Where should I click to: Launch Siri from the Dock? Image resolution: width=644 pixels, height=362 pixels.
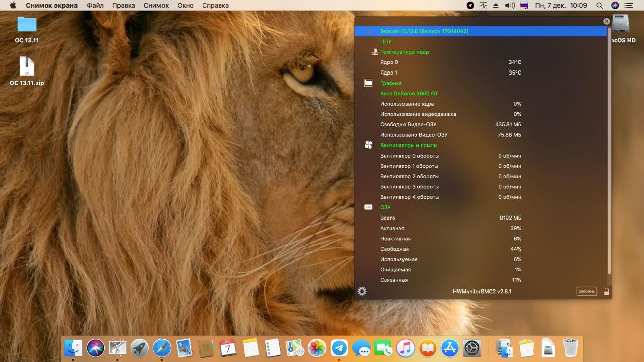click(96, 348)
